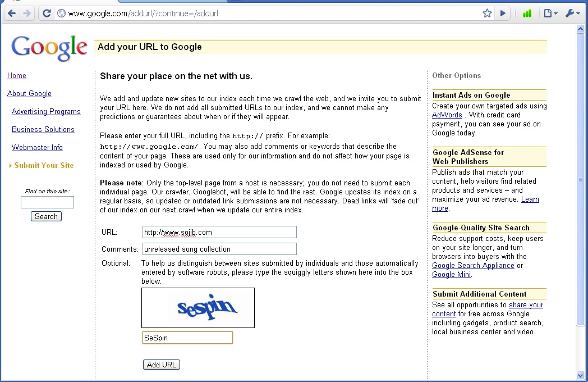This screenshot has width=588, height=382.
Task: Click the Go arrow in the address bar
Action: click(503, 13)
